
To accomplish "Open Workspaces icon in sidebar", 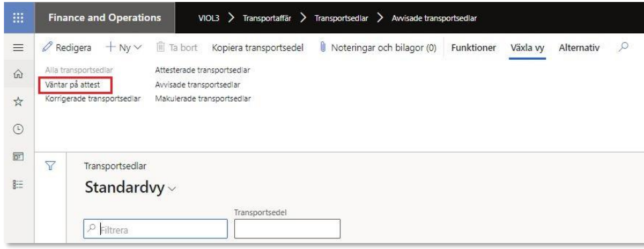I will tap(19, 157).
